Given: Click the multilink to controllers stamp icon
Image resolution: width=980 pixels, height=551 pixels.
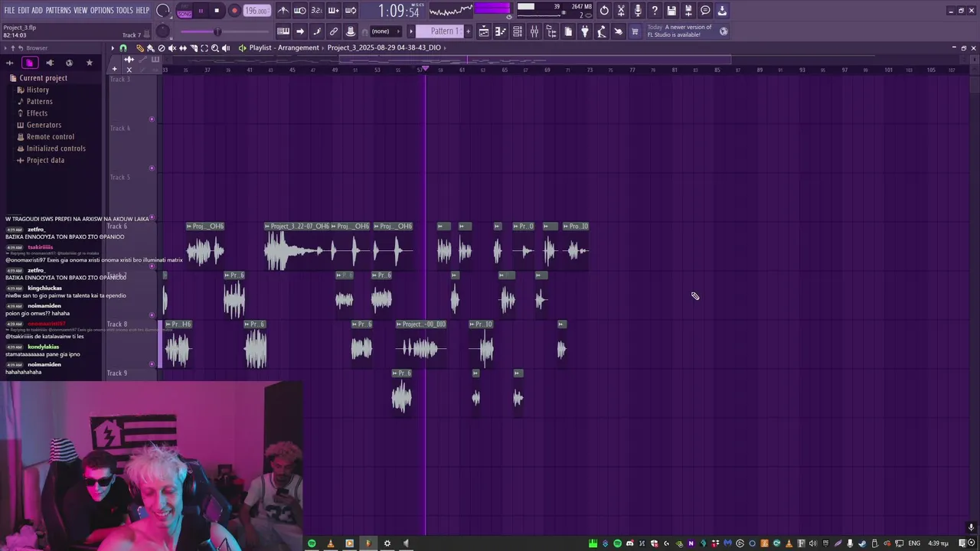Looking at the screenshot, I should [351, 31].
